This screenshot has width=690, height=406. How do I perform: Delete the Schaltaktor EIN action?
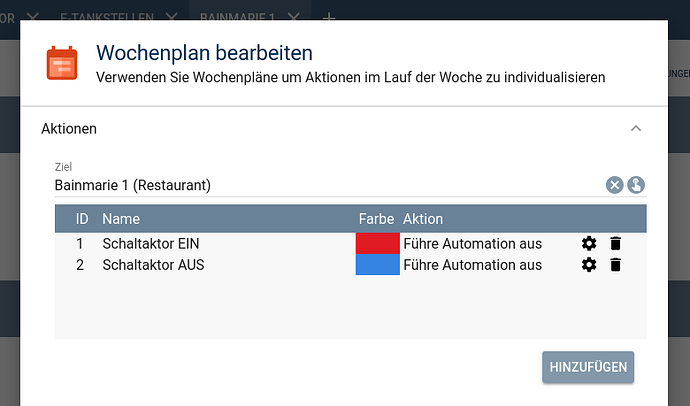[616, 243]
